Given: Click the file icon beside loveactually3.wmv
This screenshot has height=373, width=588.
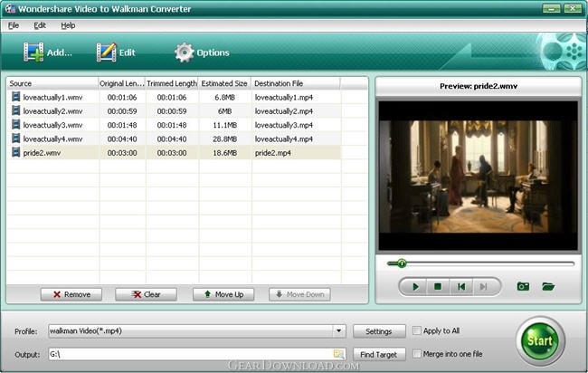Looking at the screenshot, I should click(15, 125).
